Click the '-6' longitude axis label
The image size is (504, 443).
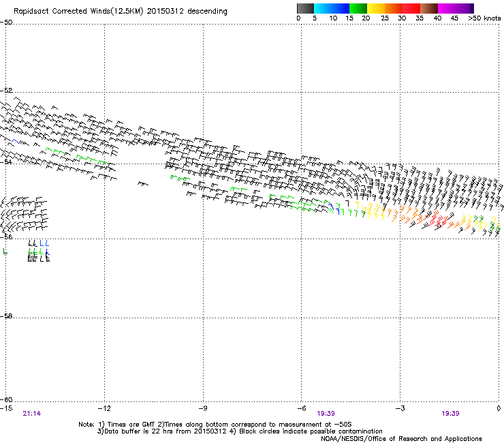click(x=301, y=408)
